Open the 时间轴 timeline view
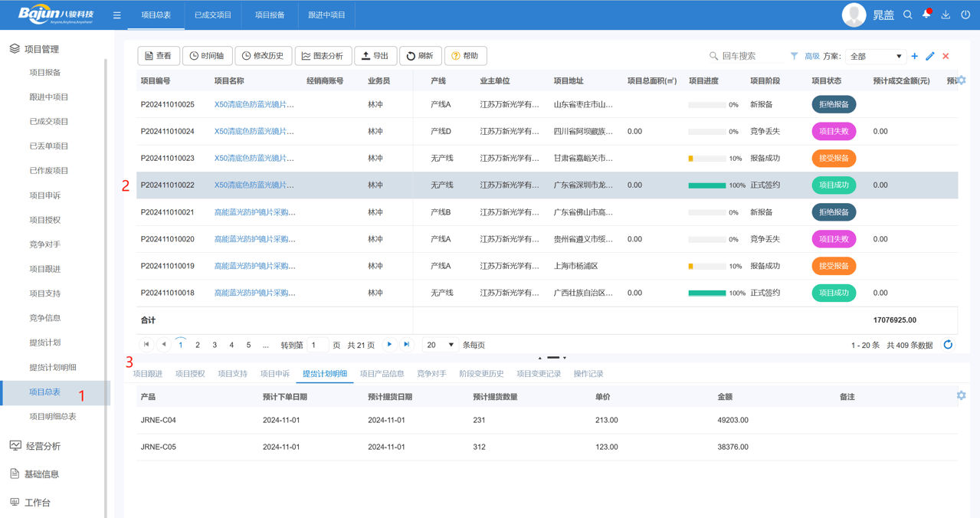This screenshot has height=518, width=980. point(207,55)
